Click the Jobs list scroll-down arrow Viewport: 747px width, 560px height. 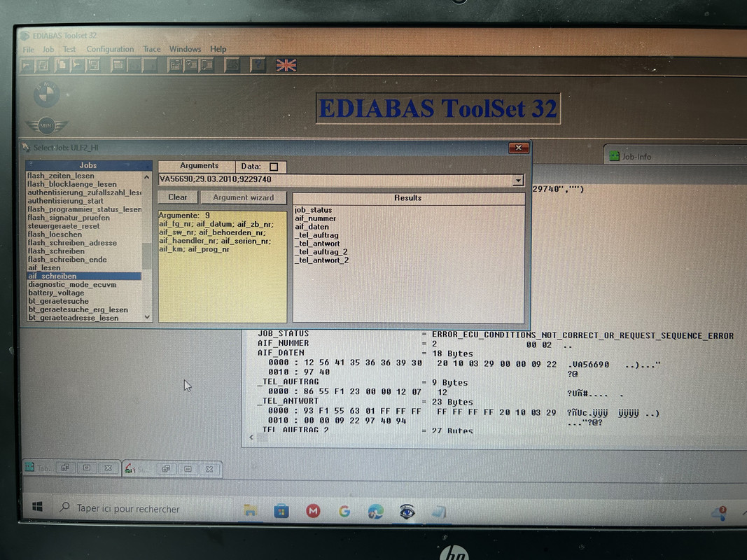147,317
